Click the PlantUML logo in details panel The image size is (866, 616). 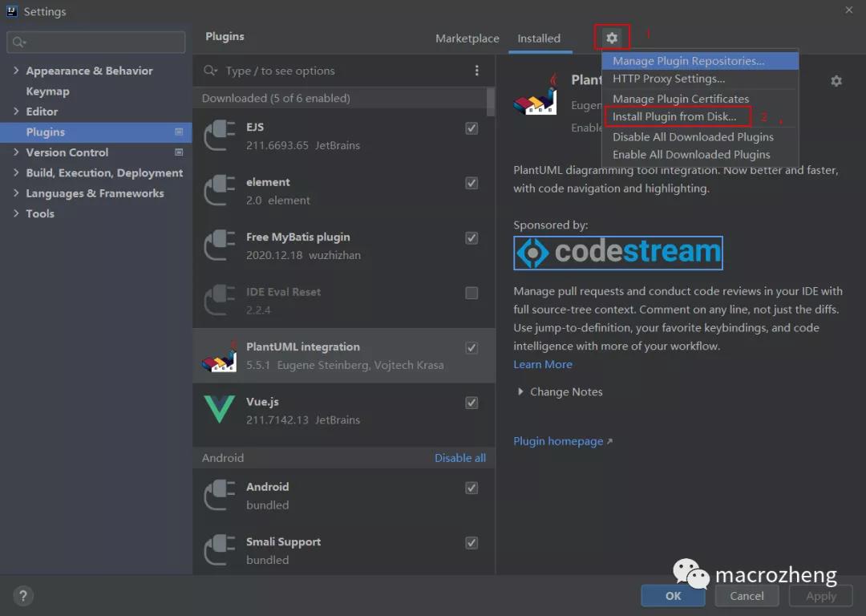[x=536, y=95]
